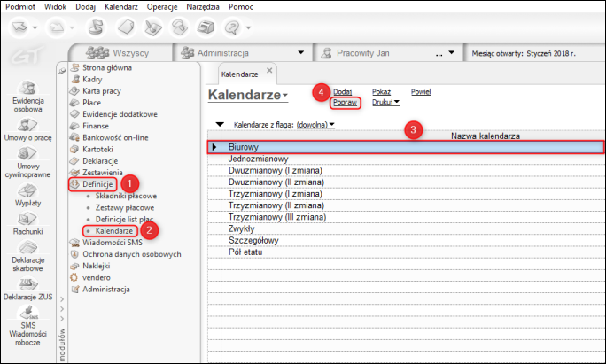Open the Podmiot menu
The height and width of the screenshot is (364, 606).
20,6
